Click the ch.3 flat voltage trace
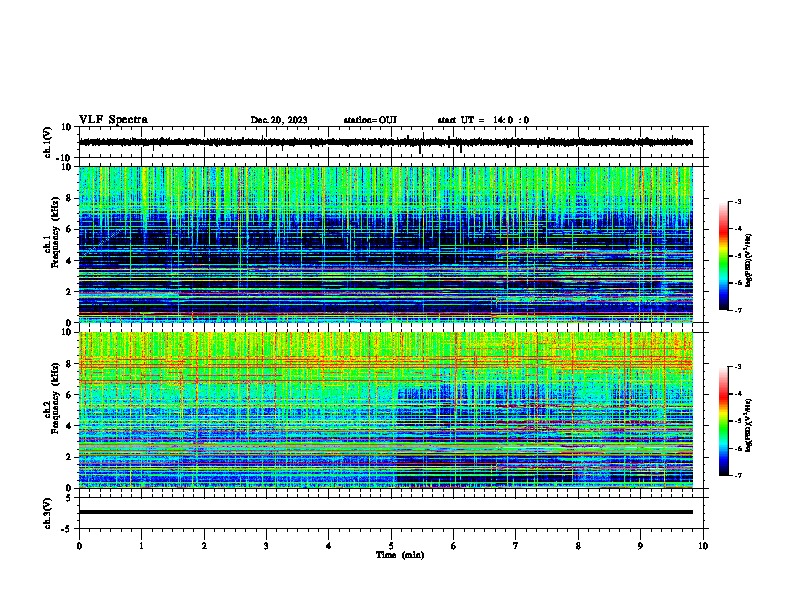 [386, 512]
